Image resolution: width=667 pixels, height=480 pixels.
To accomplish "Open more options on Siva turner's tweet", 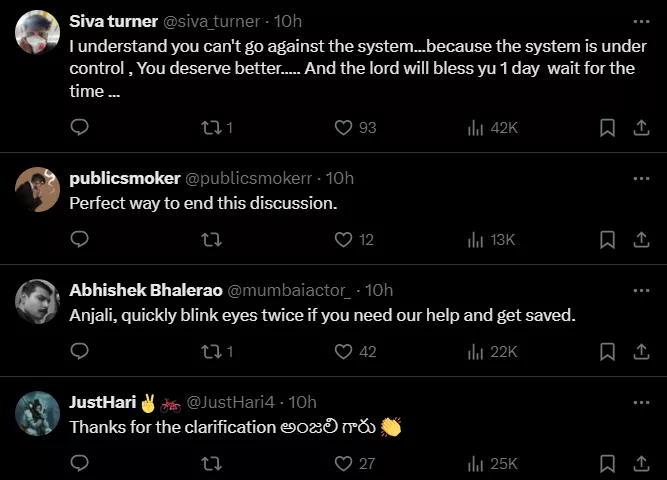I will tap(641, 21).
